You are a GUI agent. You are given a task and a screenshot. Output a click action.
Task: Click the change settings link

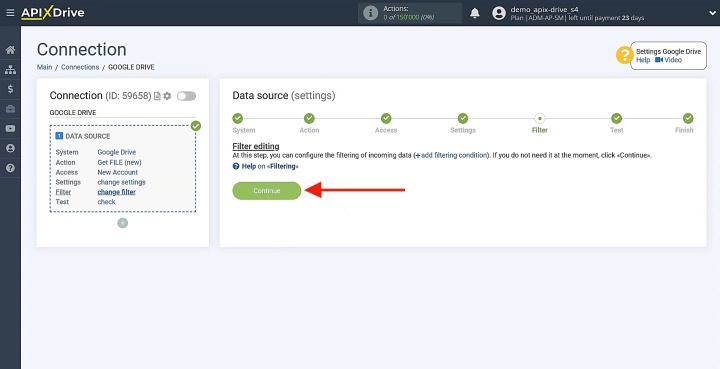[x=121, y=182]
